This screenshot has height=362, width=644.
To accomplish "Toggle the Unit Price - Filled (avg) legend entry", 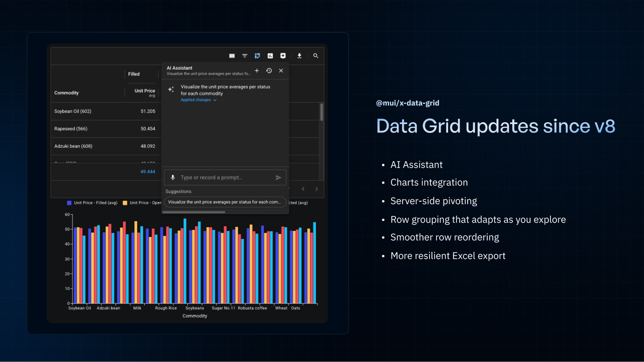I will 92,203.
